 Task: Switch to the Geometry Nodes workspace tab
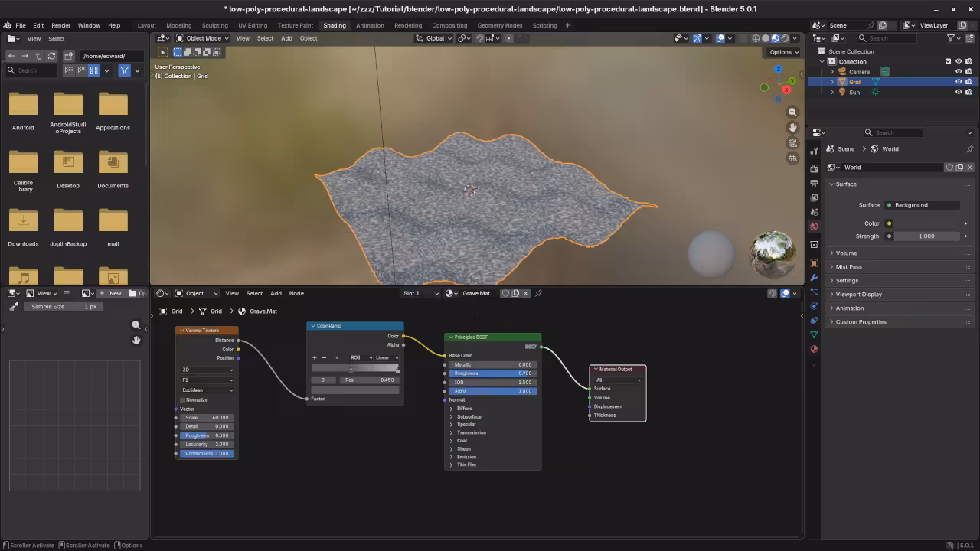(x=499, y=25)
